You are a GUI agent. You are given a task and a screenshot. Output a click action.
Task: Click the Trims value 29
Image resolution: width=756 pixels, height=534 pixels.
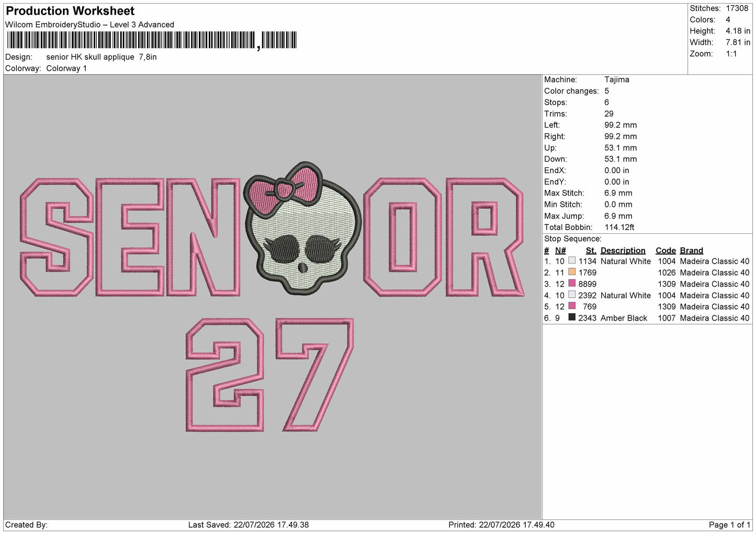pyautogui.click(x=609, y=113)
